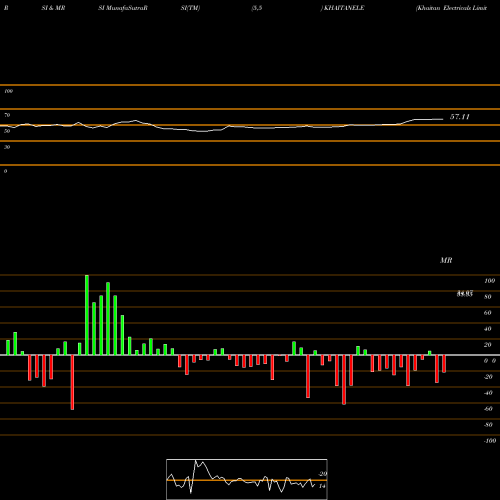The width and height of the screenshot is (500, 500).
Task: Click the 100 level label on RSI axis
Action: click(8, 91)
